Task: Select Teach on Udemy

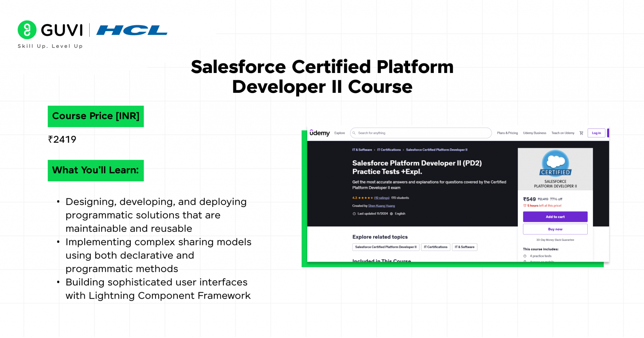Action: (x=563, y=133)
